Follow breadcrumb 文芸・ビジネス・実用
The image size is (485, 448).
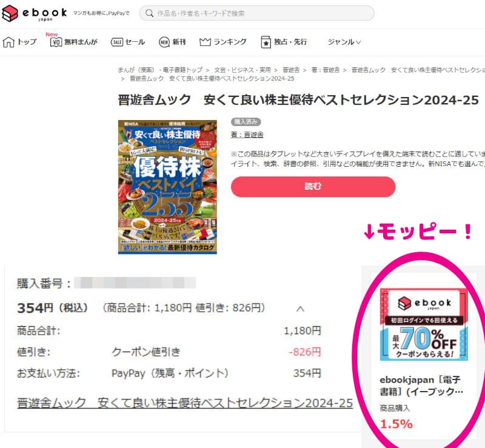click(x=242, y=70)
